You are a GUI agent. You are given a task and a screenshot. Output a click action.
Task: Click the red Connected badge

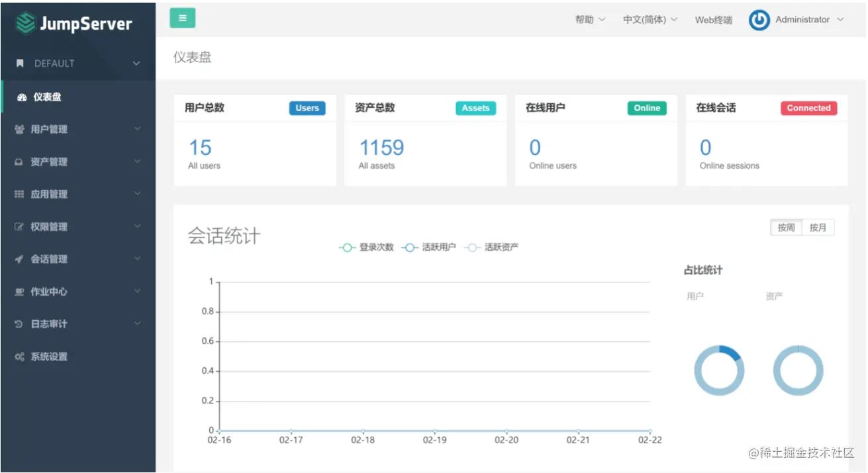(x=808, y=108)
